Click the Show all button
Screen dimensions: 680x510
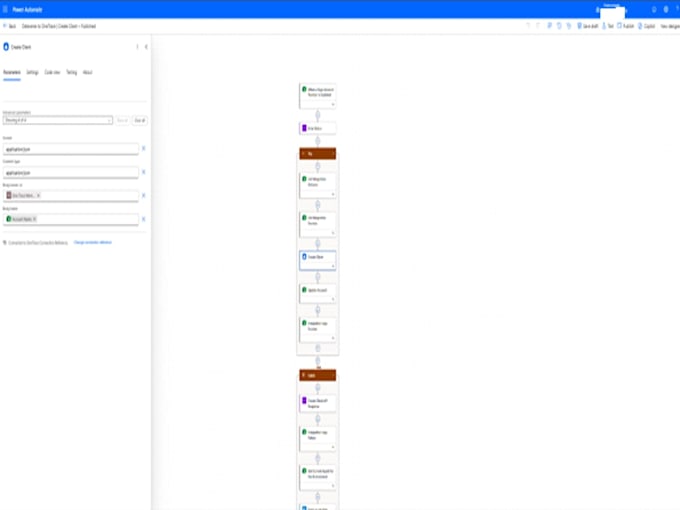[123, 120]
